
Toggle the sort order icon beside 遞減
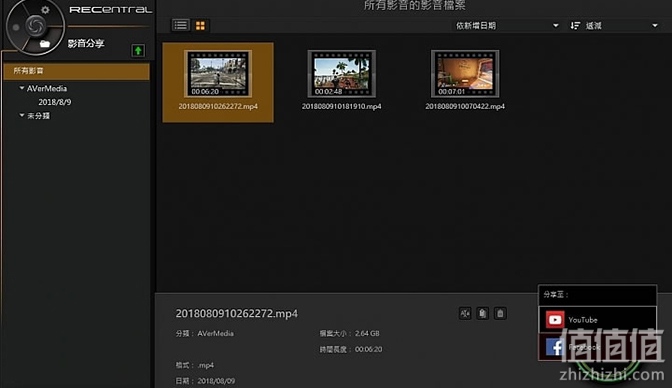[x=575, y=26]
